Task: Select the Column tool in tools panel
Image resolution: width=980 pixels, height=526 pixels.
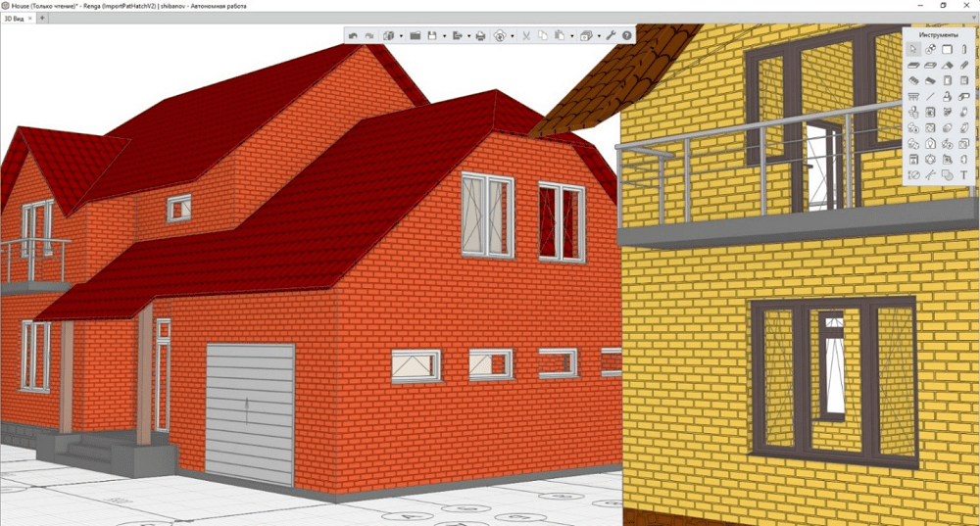Action: (x=964, y=49)
